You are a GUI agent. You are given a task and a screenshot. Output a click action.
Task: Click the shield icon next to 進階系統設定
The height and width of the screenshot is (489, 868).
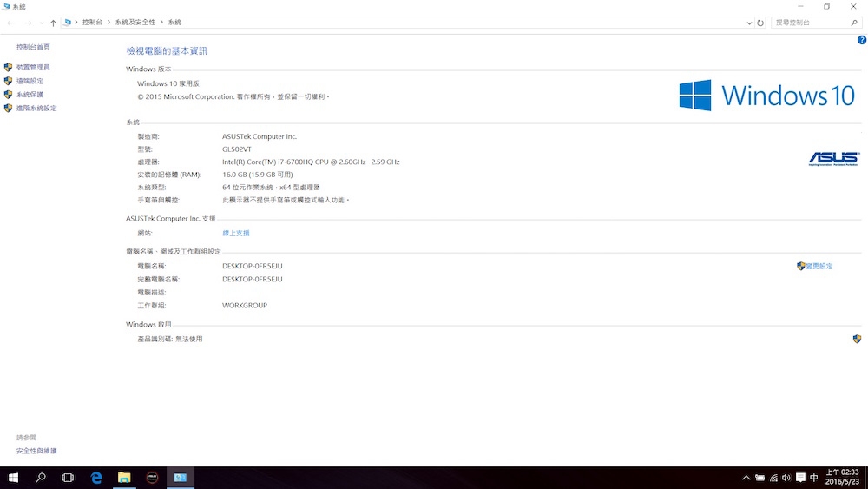click(8, 108)
